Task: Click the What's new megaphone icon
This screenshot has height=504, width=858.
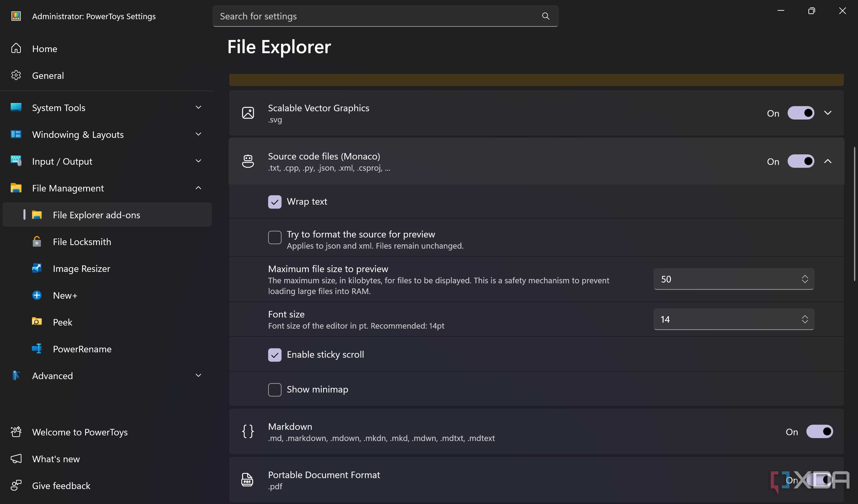Action: [16, 459]
